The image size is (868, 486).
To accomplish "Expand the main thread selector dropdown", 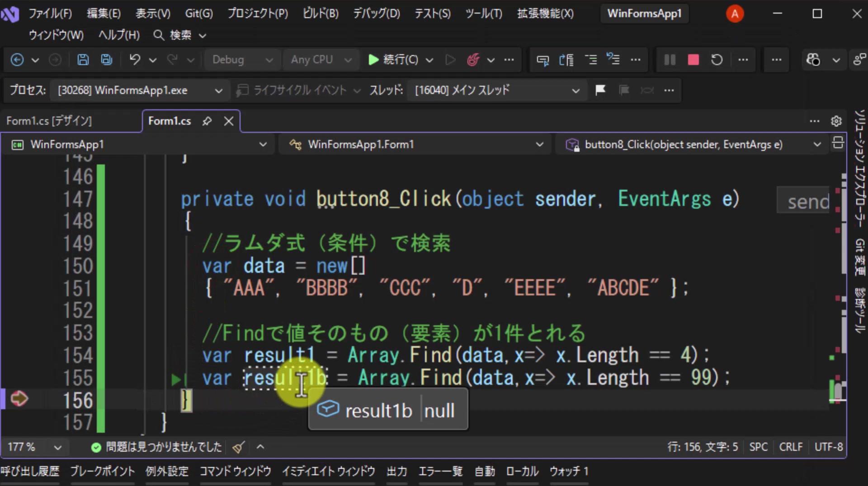I will 496,90.
